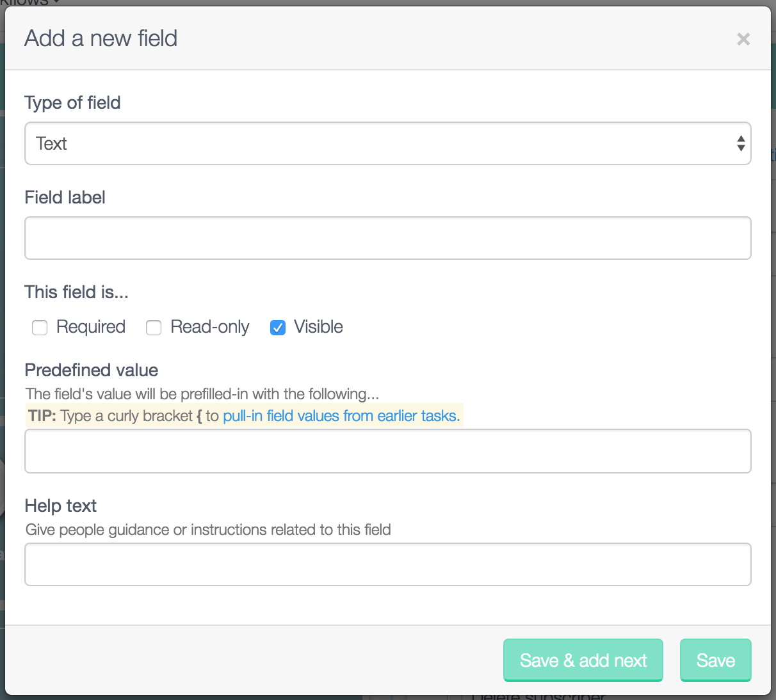The width and height of the screenshot is (776, 700).
Task: Click the Help text heading
Action: coord(61,505)
